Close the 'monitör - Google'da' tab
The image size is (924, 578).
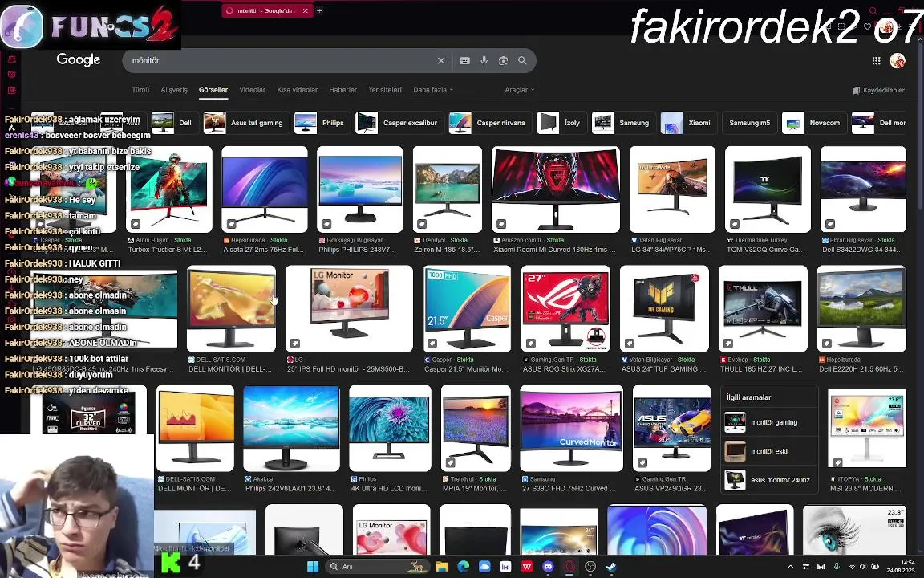[x=306, y=10]
